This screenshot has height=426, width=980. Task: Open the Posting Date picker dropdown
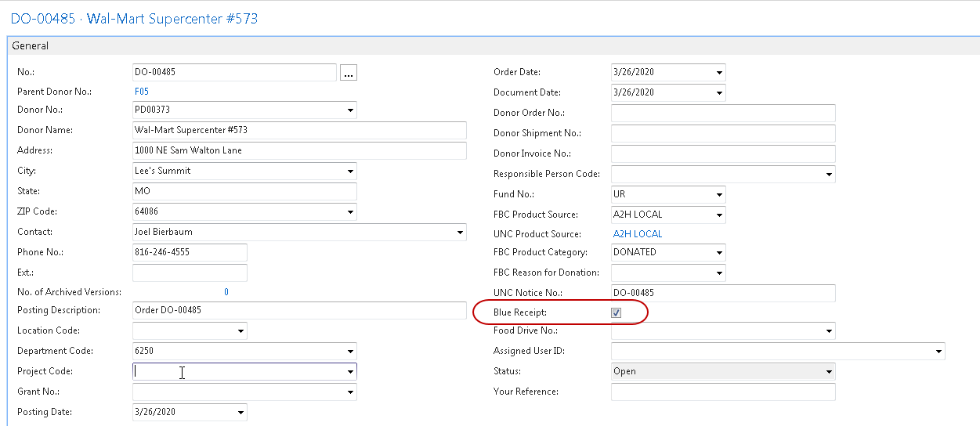(x=240, y=413)
